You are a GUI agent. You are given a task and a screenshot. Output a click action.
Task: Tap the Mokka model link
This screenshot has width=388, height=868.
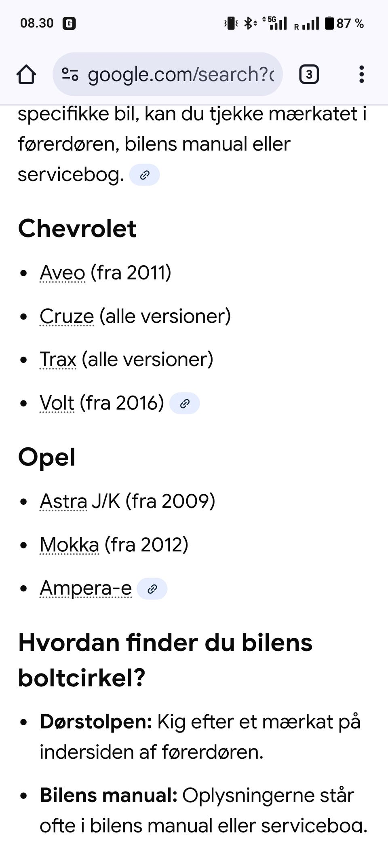coord(69,544)
